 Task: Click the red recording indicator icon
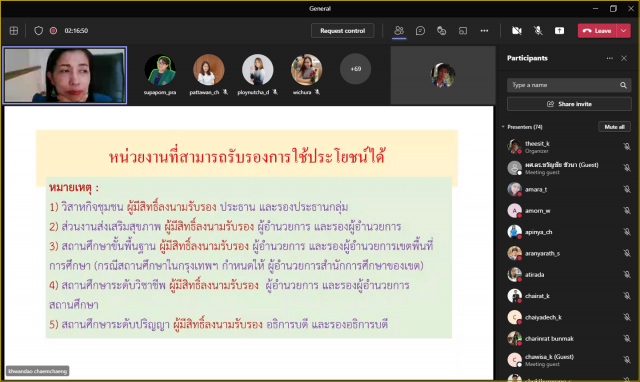53,31
